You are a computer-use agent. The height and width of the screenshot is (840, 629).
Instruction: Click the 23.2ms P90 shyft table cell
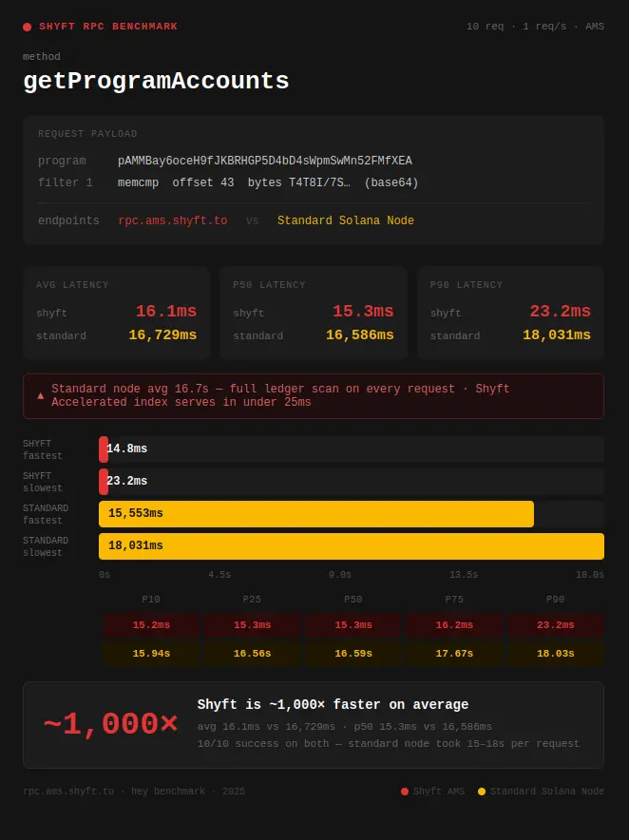[556, 624]
